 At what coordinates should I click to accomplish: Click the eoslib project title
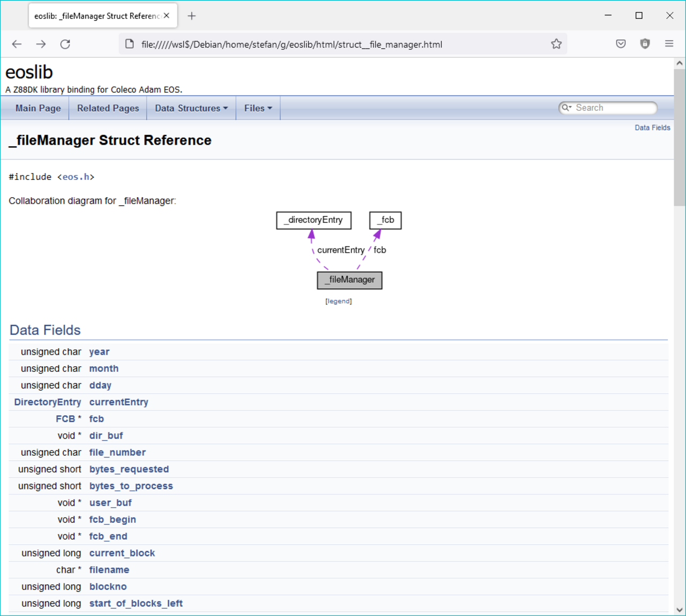pos(29,72)
